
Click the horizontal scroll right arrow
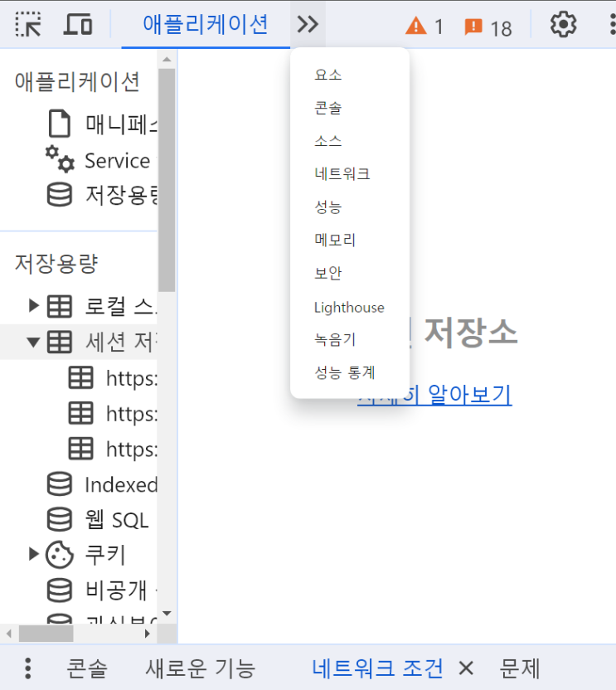(148, 634)
